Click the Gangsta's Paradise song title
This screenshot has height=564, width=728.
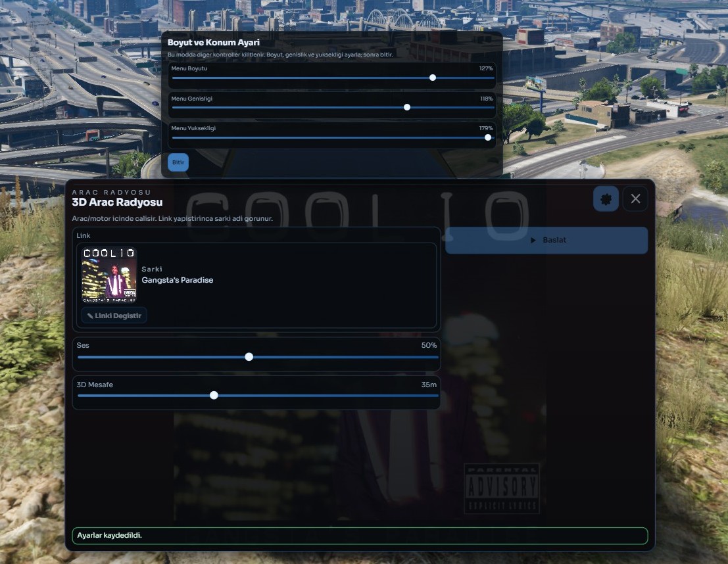(178, 280)
